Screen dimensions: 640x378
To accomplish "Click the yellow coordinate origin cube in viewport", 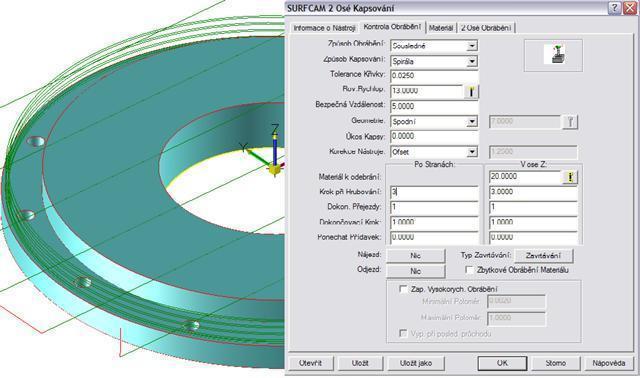I will tap(275, 169).
